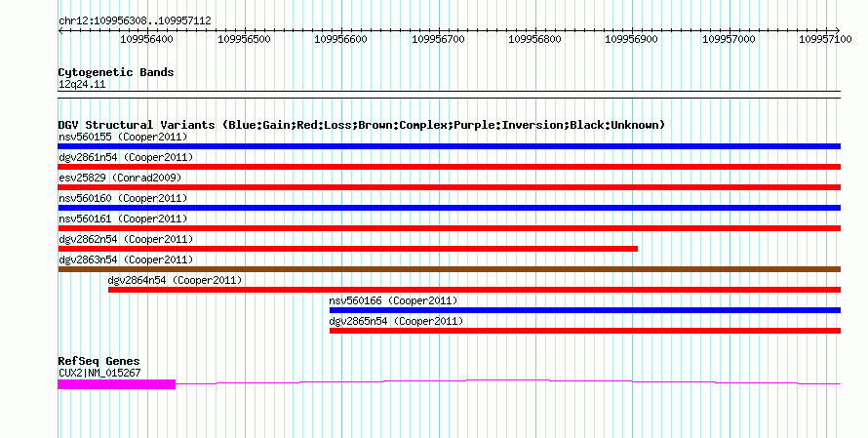The height and width of the screenshot is (438, 868).
Task: Select the red bar under esv25829
Action: pyautogui.click(x=449, y=187)
